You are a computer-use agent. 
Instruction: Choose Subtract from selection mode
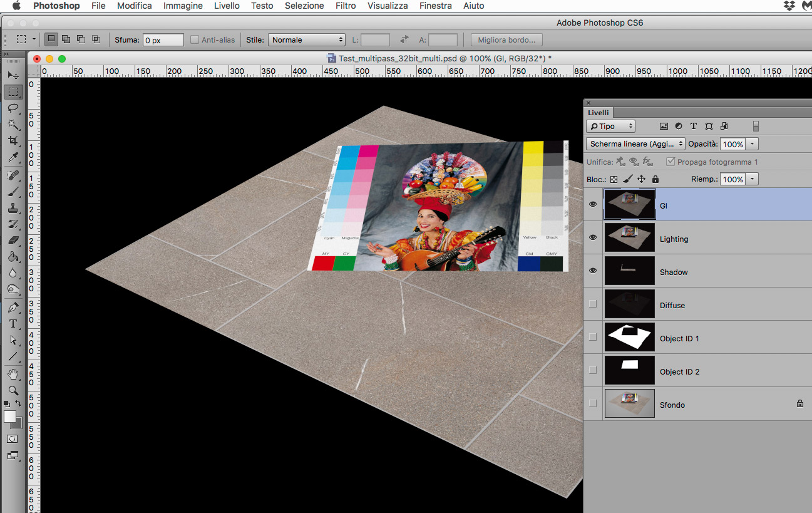(x=81, y=39)
